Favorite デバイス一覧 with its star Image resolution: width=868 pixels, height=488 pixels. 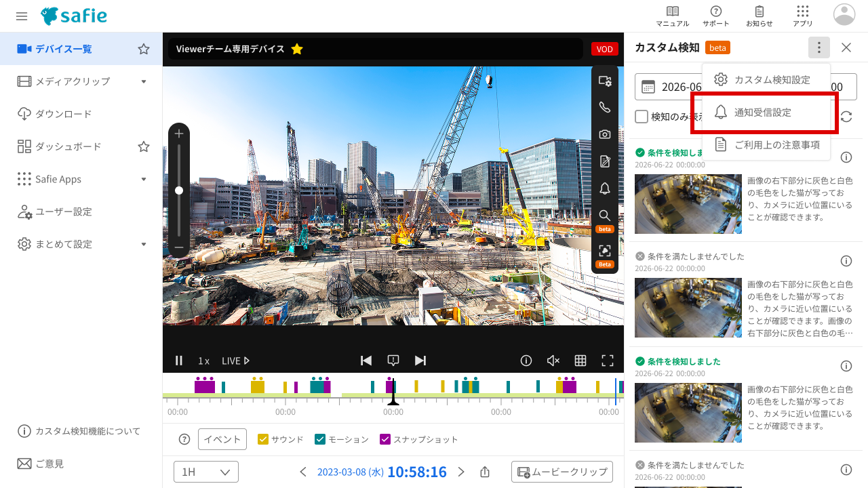click(144, 49)
